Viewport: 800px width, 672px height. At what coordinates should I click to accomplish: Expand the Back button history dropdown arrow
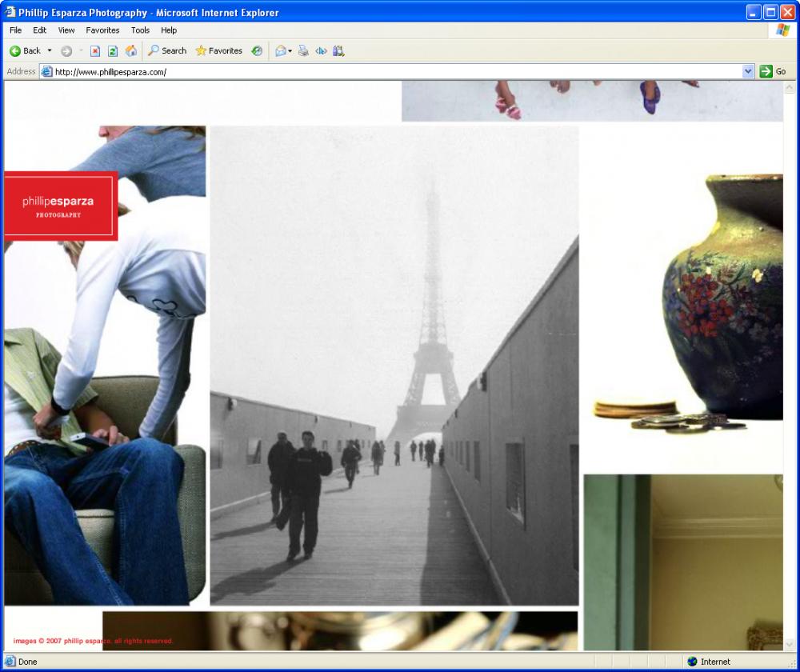point(50,50)
